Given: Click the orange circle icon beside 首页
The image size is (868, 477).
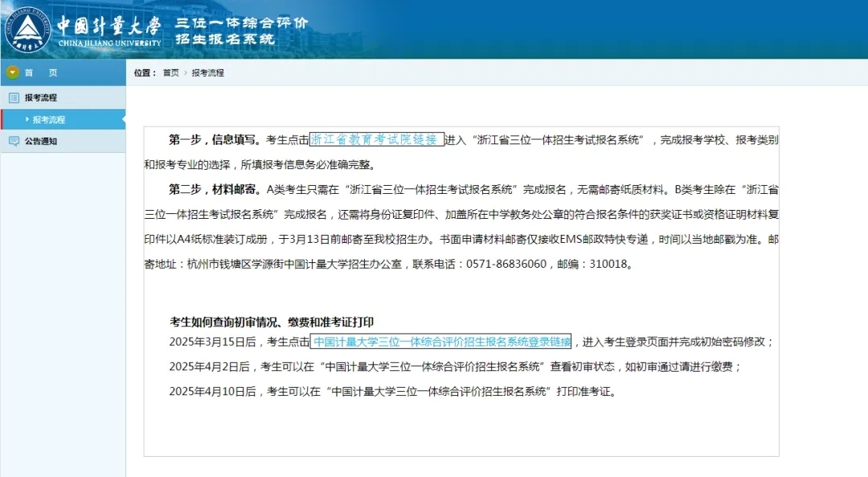Looking at the screenshot, I should [x=12, y=72].
